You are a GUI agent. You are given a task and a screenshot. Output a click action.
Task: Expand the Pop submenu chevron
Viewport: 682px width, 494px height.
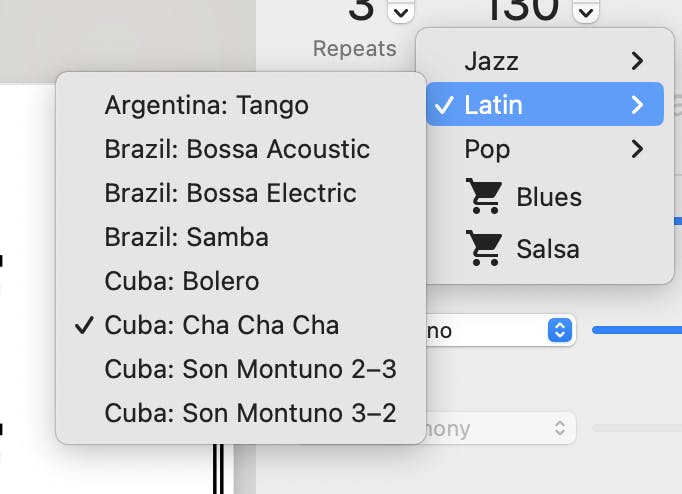[637, 149]
